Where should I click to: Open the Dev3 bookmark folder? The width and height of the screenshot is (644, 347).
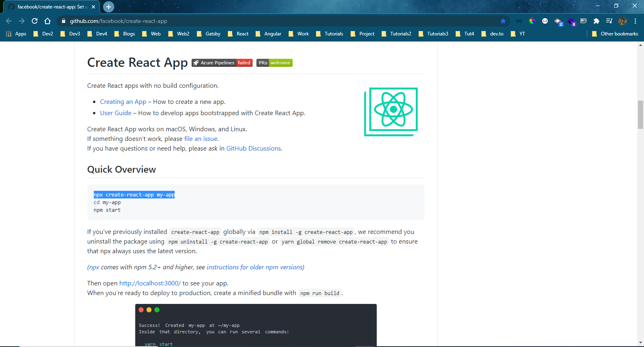(70, 34)
